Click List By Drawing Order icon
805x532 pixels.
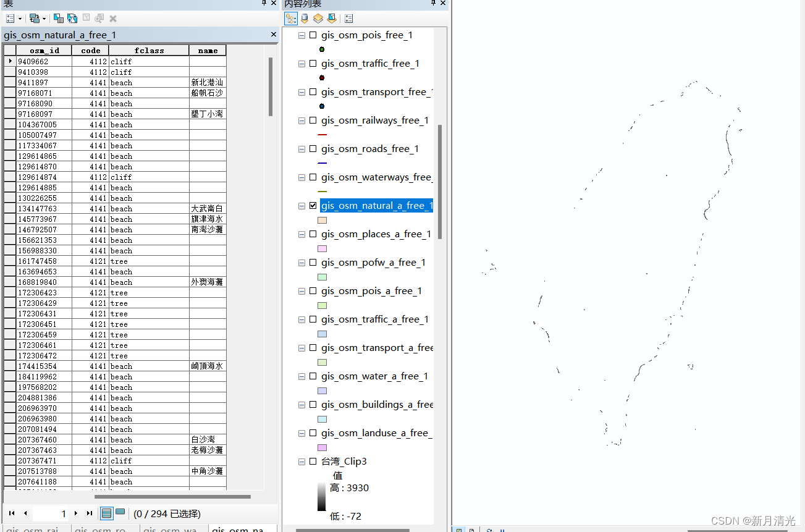pyautogui.click(x=291, y=19)
